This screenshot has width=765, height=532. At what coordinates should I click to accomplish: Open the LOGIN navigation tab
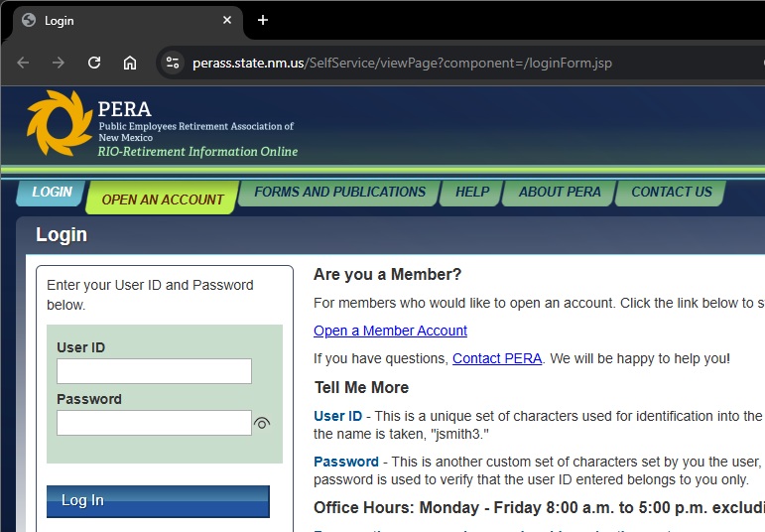pyautogui.click(x=52, y=192)
